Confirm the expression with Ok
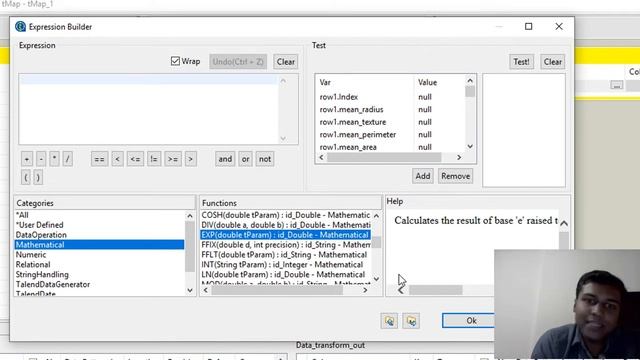 (470, 320)
